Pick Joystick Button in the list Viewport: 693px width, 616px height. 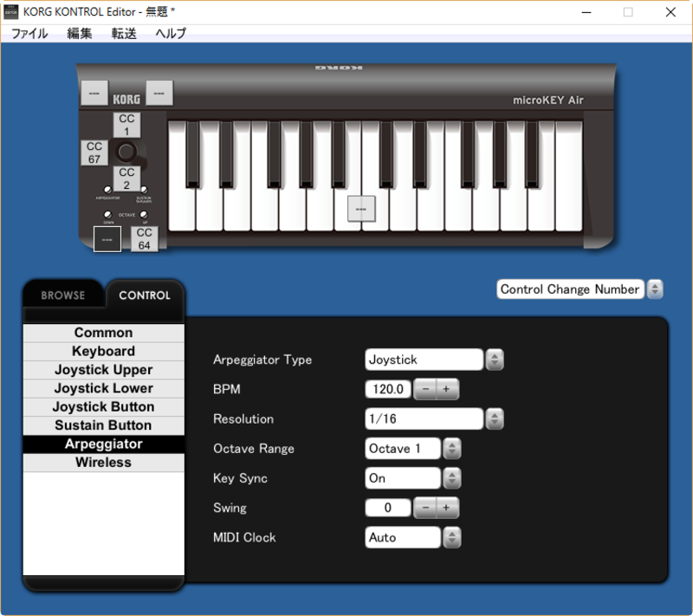104,407
